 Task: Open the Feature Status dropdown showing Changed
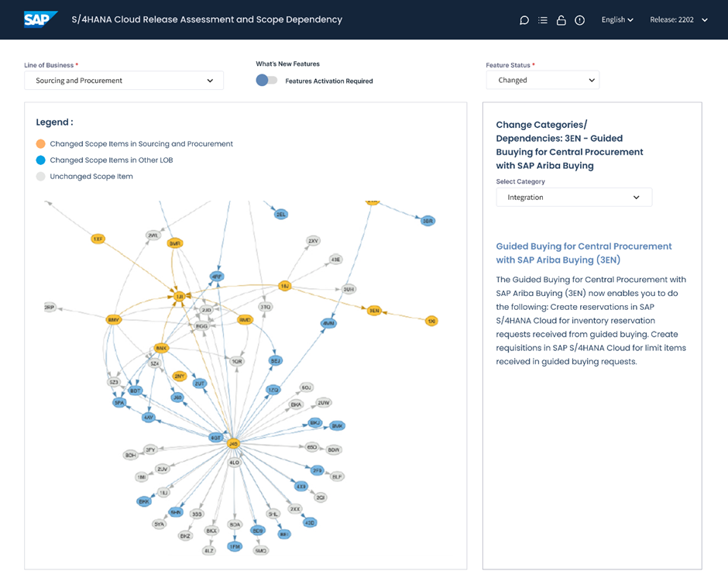coord(542,80)
